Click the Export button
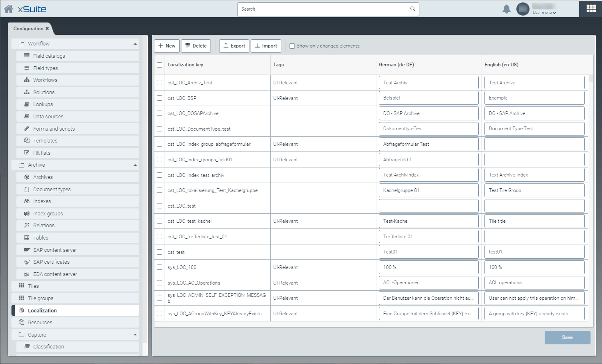 [x=234, y=46]
